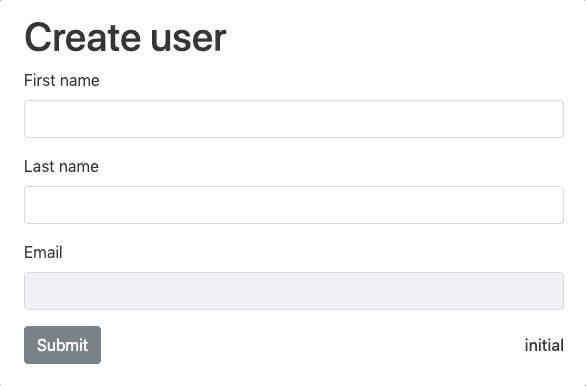Click inside the grayed-out Email box
586x386 pixels.
tap(294, 291)
